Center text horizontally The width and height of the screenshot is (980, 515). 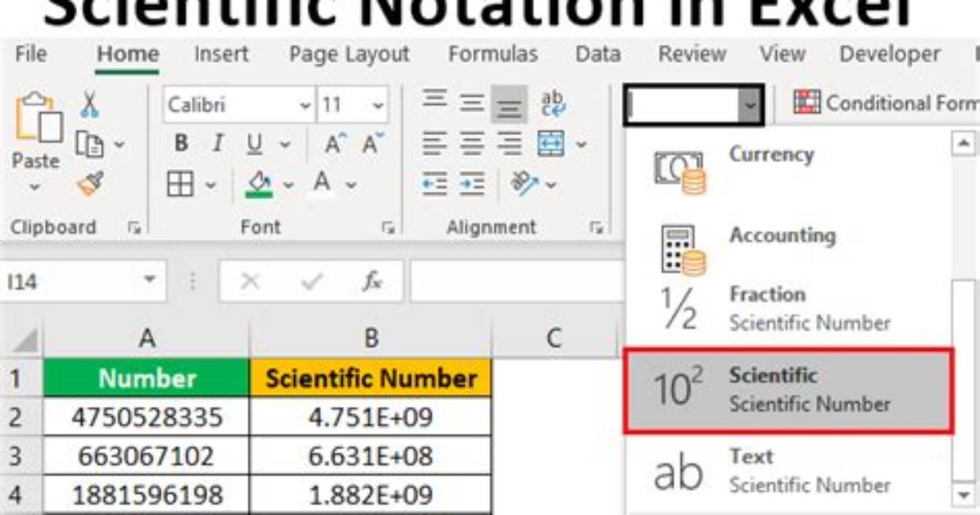click(472, 144)
